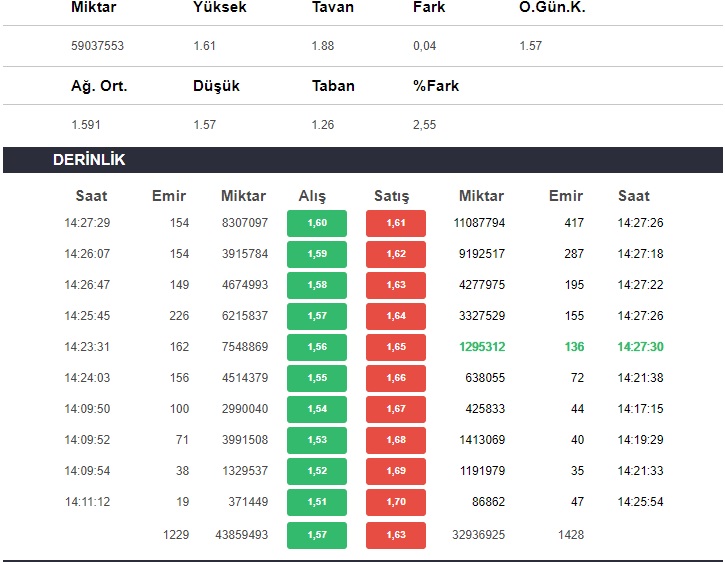Click total ask quantity 32936925
This screenshot has width=725, height=562.
(479, 535)
